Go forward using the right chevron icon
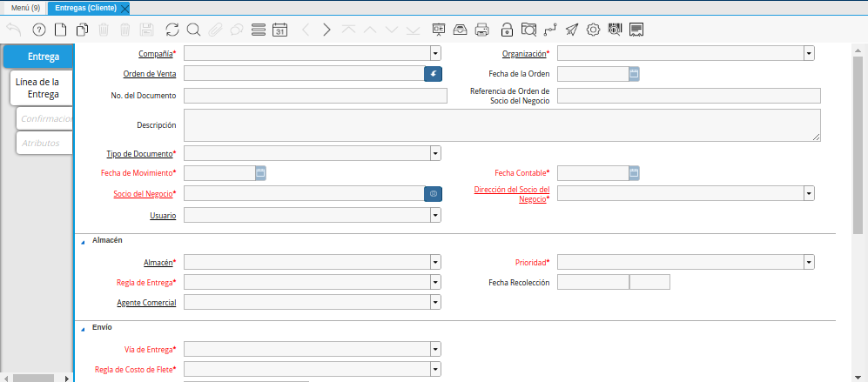Viewport: 868px width, 382px height. [326, 30]
